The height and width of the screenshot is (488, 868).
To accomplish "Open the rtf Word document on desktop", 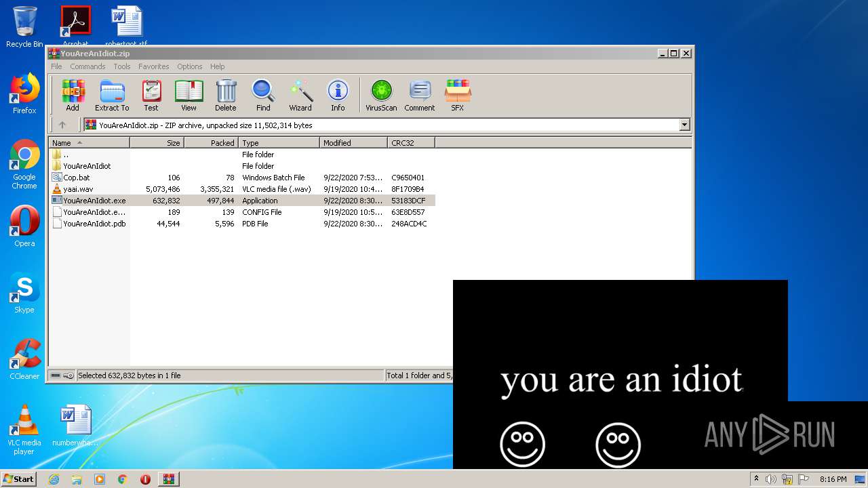I will tap(126, 26).
